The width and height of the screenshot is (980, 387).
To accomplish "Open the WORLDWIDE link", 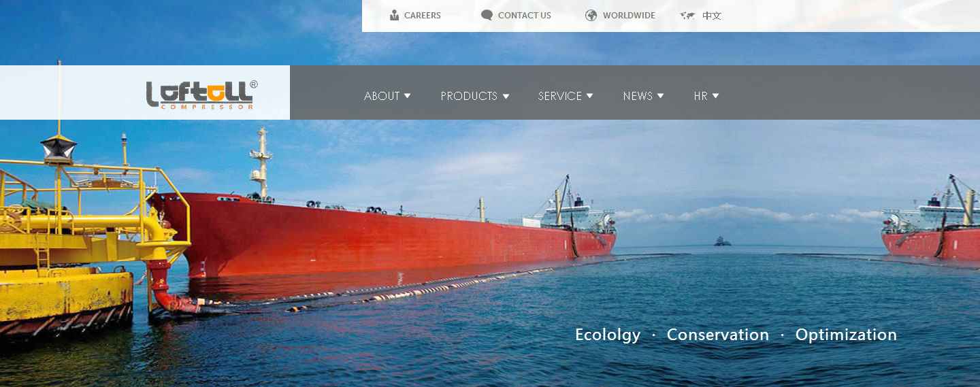I will pos(629,15).
